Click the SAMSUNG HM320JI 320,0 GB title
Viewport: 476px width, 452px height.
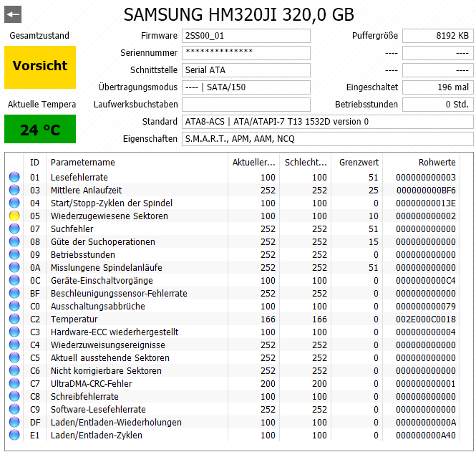point(238,14)
